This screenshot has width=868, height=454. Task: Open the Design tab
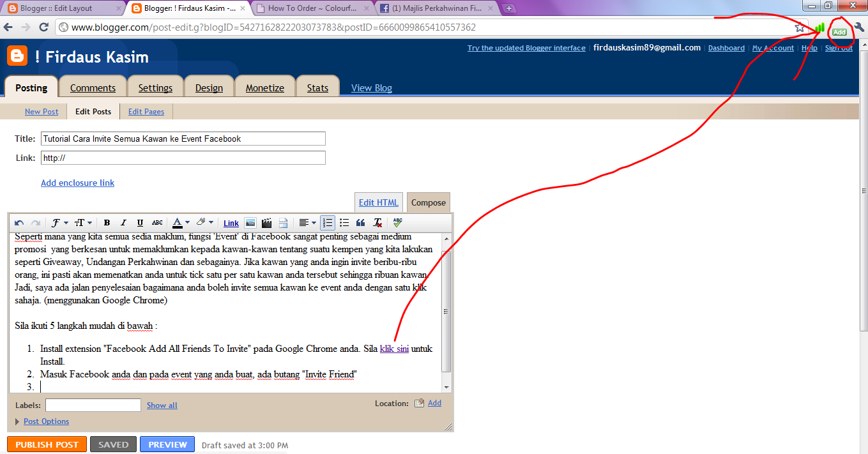coord(209,87)
